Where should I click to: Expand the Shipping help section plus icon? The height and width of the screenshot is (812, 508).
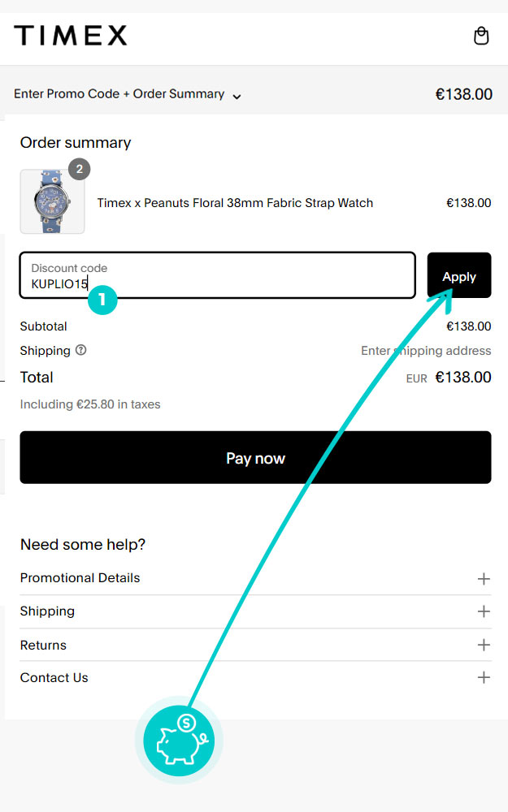[x=484, y=611]
